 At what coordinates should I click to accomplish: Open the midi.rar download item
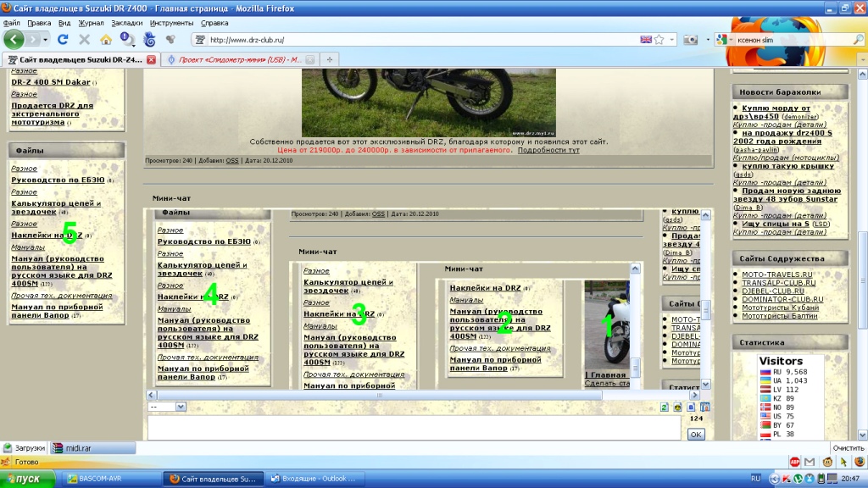tap(93, 448)
